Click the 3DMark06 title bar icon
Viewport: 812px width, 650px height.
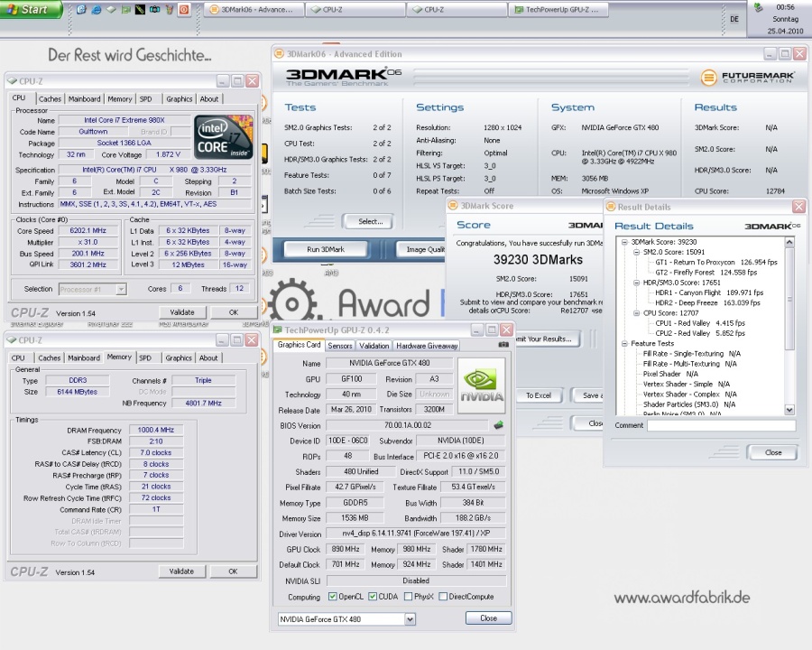(x=279, y=53)
